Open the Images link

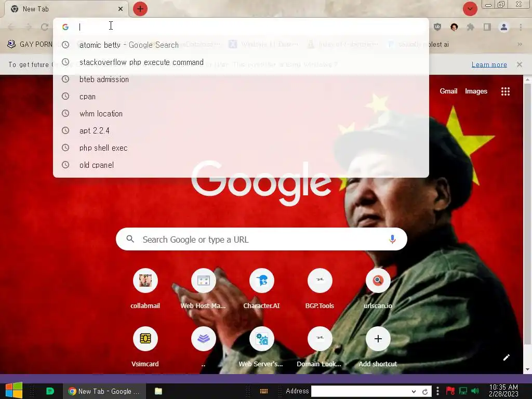(476, 91)
